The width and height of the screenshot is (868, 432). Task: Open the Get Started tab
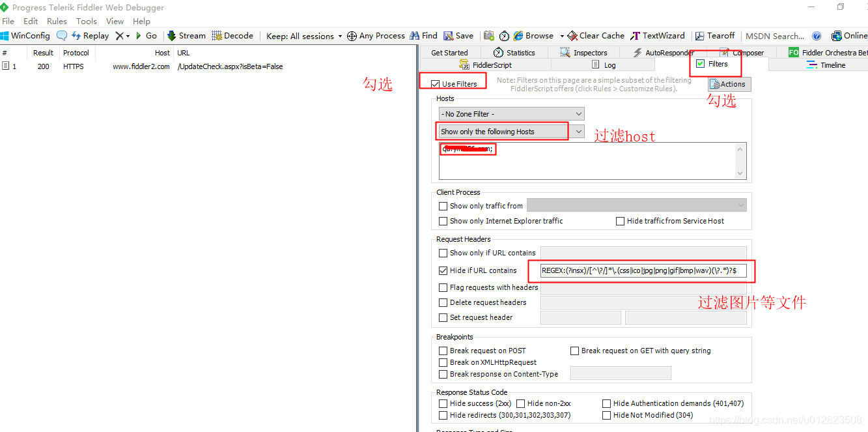[449, 53]
